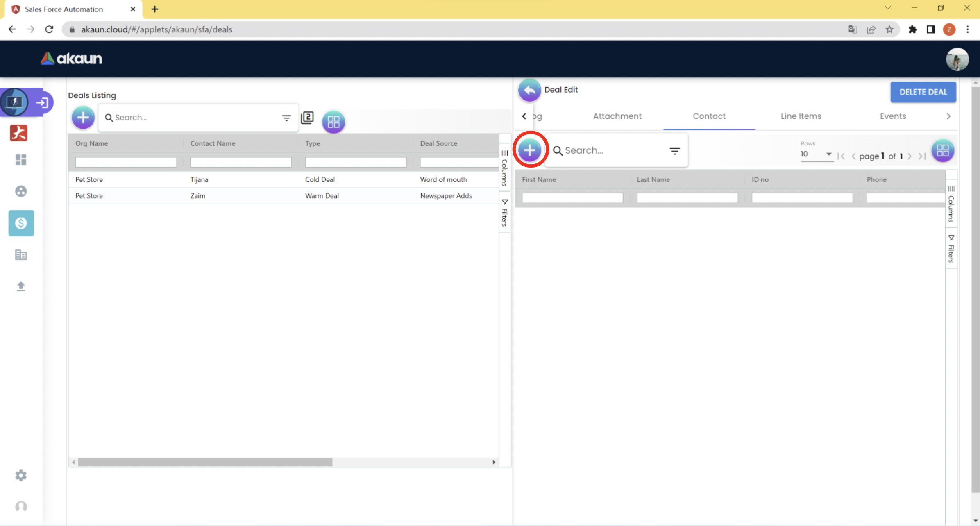Click the add deal plus button
The height and width of the screenshot is (526, 980).
[x=83, y=118]
